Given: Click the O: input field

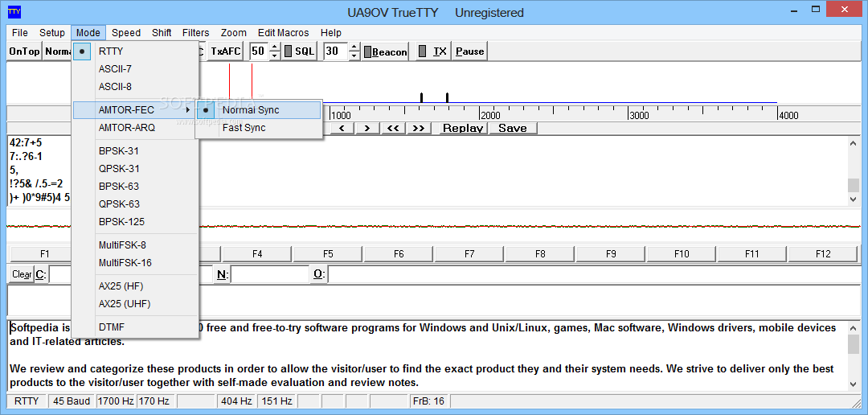Looking at the screenshot, I should click(x=594, y=274).
